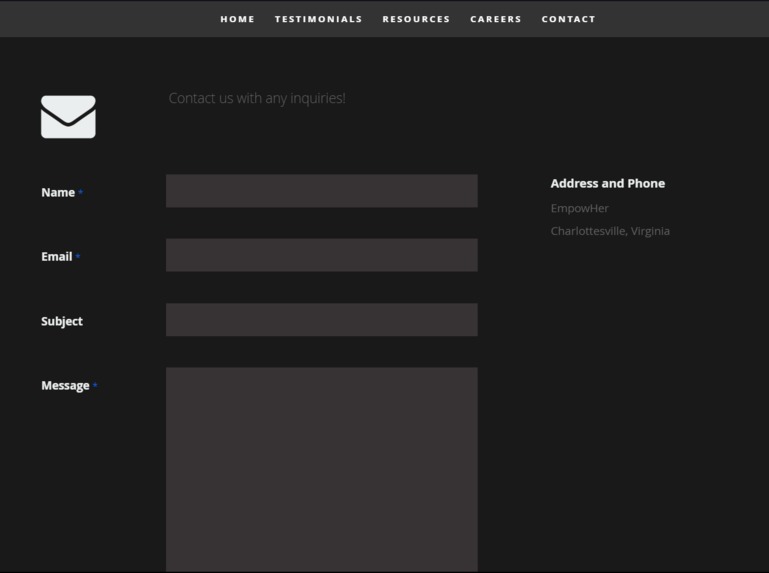Click the 'EmpowHer' address line

579,208
